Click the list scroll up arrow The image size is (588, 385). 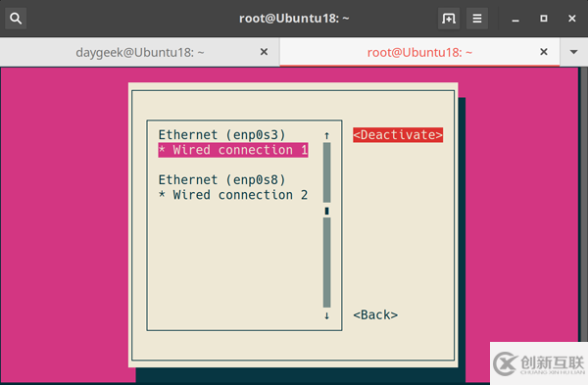pyautogui.click(x=326, y=135)
